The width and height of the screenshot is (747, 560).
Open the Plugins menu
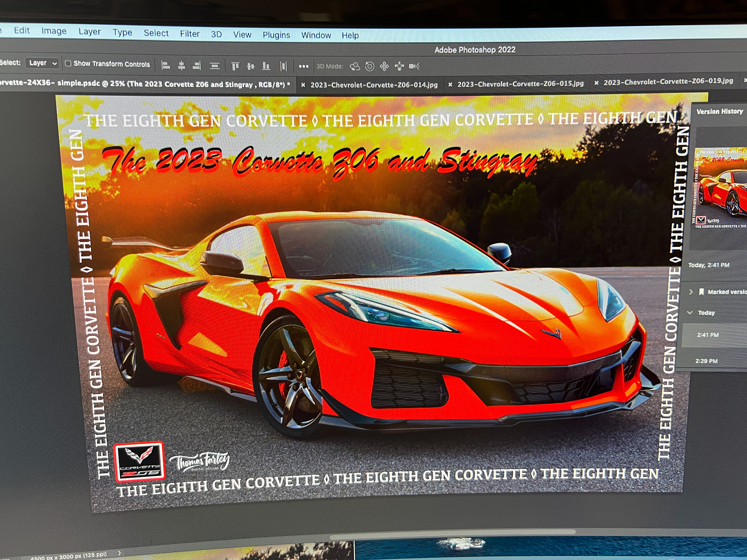tap(276, 35)
